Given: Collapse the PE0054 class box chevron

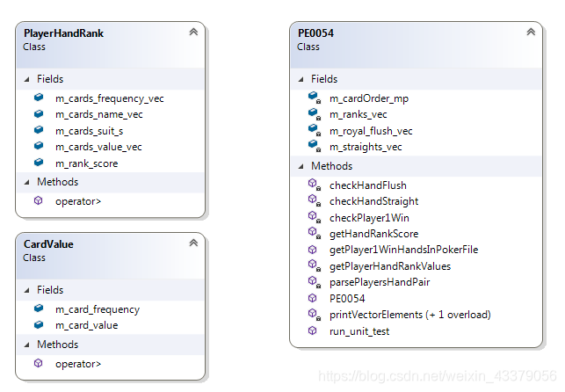Looking at the screenshot, I should tap(531, 32).
